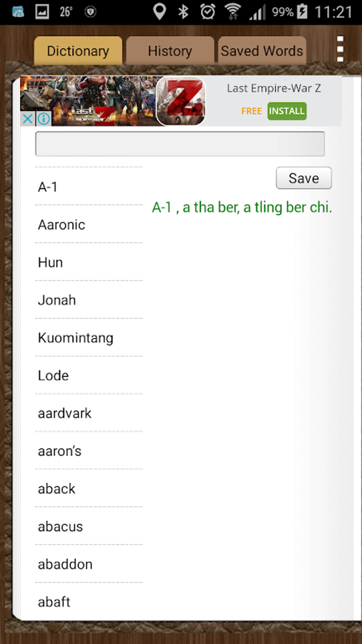Image resolution: width=362 pixels, height=644 pixels.
Task: Select the Dictionary tab
Action: pyautogui.click(x=78, y=50)
